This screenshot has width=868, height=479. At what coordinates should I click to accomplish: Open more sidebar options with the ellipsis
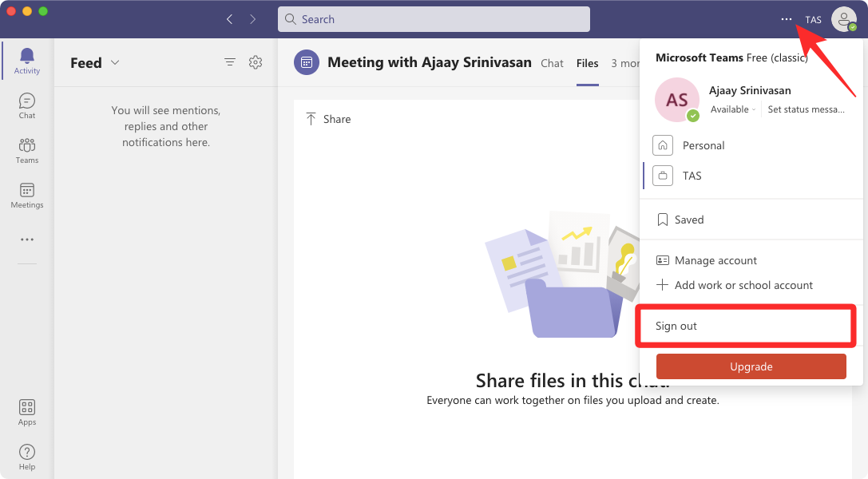(26, 239)
